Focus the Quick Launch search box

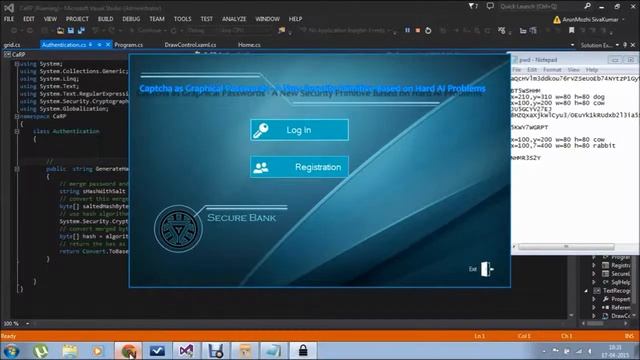click(x=541, y=6)
